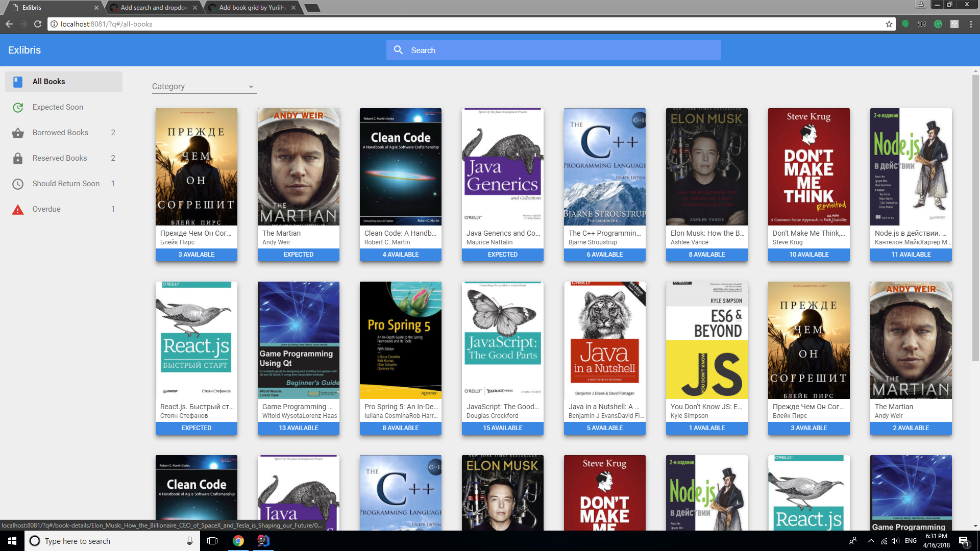Click the Reserved Books lock icon

18,158
